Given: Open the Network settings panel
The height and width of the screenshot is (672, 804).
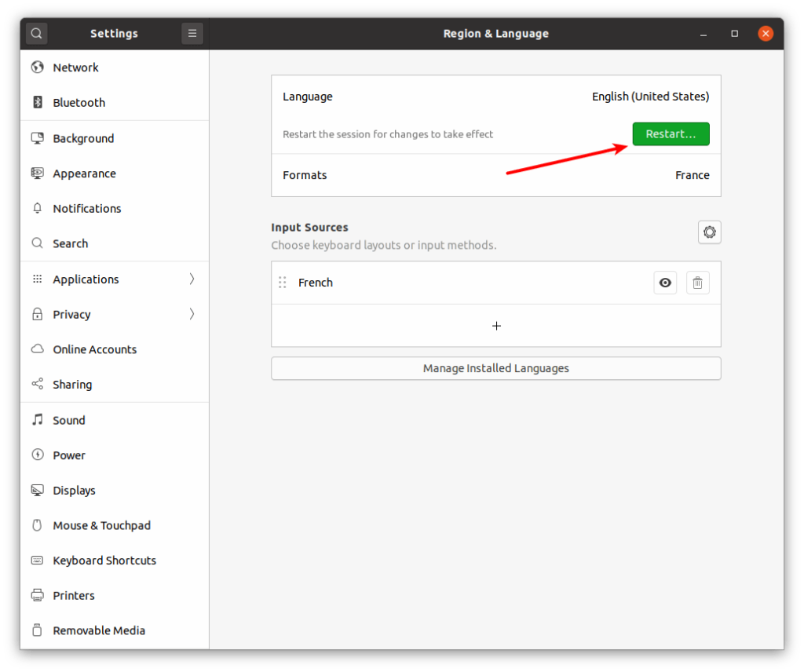Looking at the screenshot, I should point(75,68).
